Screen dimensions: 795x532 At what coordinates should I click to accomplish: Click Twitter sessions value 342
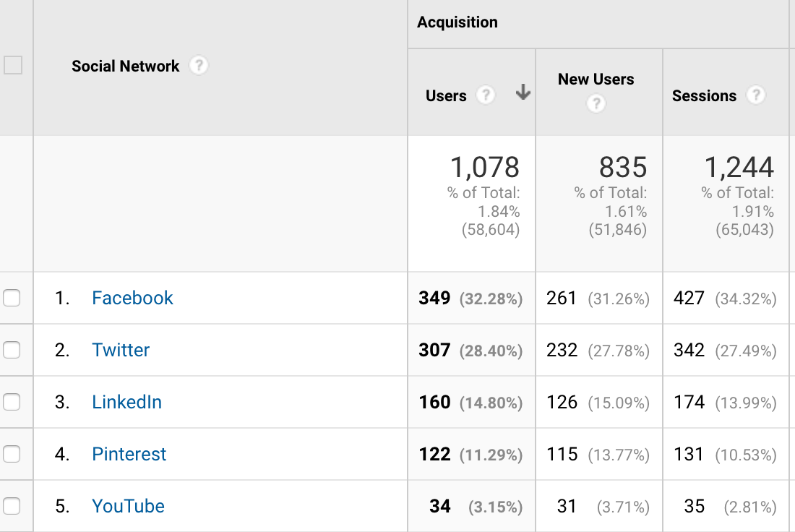[689, 350]
